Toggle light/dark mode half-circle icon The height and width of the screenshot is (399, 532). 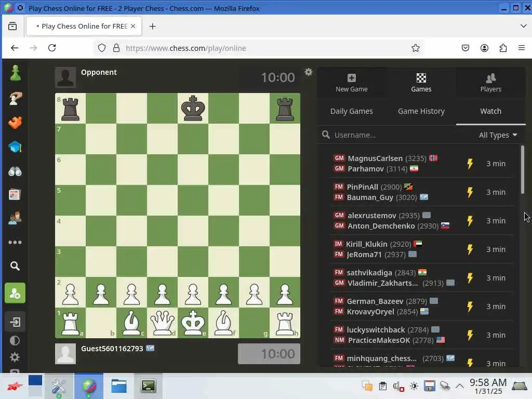tap(15, 341)
